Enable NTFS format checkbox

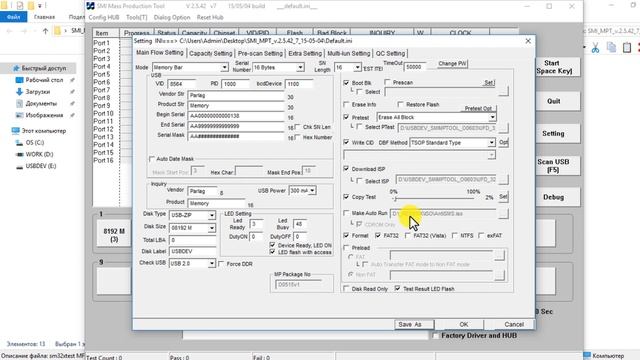[x=455, y=236]
